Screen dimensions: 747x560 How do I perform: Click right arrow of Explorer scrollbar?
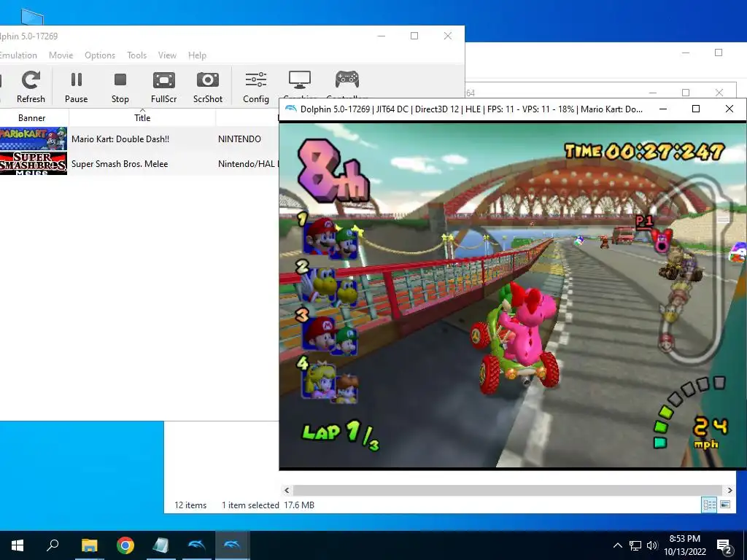click(729, 490)
